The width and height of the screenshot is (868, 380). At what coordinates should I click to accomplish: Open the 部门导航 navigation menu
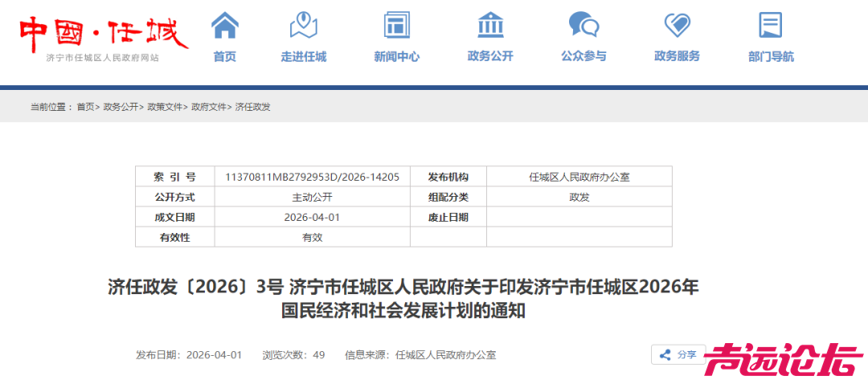(x=771, y=56)
